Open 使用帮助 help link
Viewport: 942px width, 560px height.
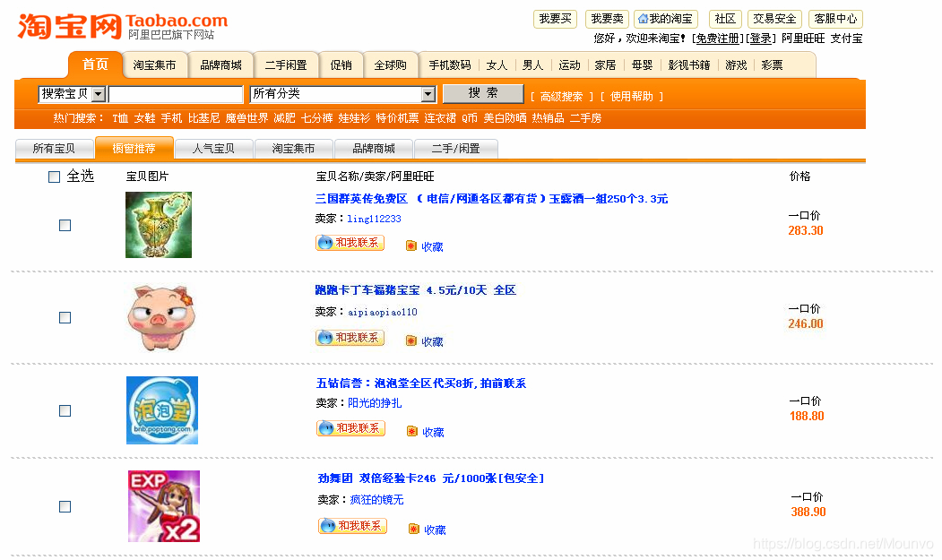(x=631, y=97)
